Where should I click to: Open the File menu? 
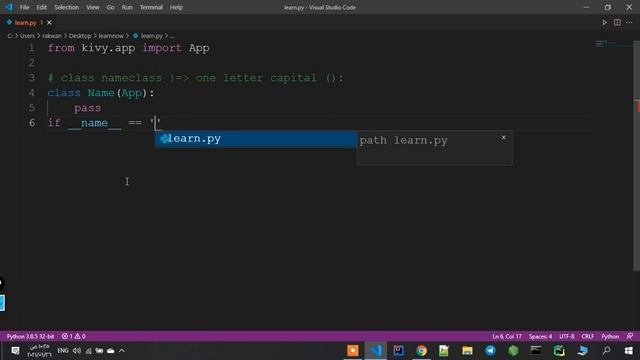coord(24,7)
